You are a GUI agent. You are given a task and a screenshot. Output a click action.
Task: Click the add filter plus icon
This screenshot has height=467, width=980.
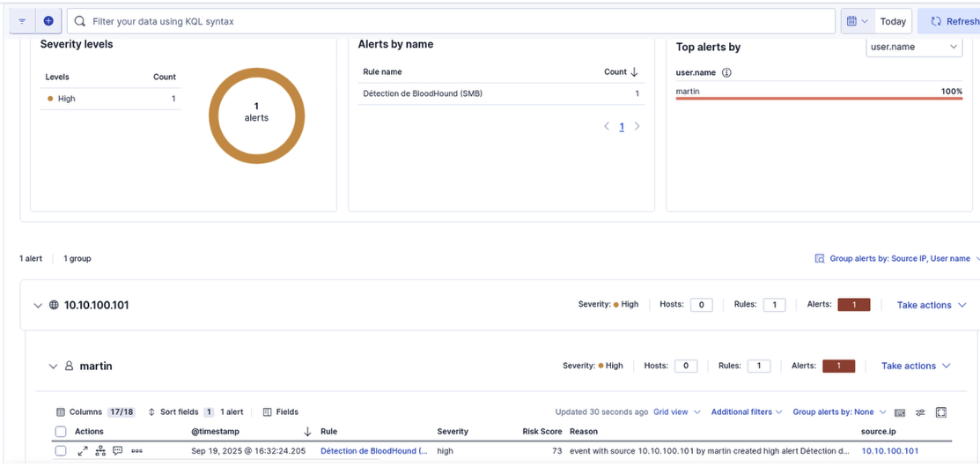48,21
